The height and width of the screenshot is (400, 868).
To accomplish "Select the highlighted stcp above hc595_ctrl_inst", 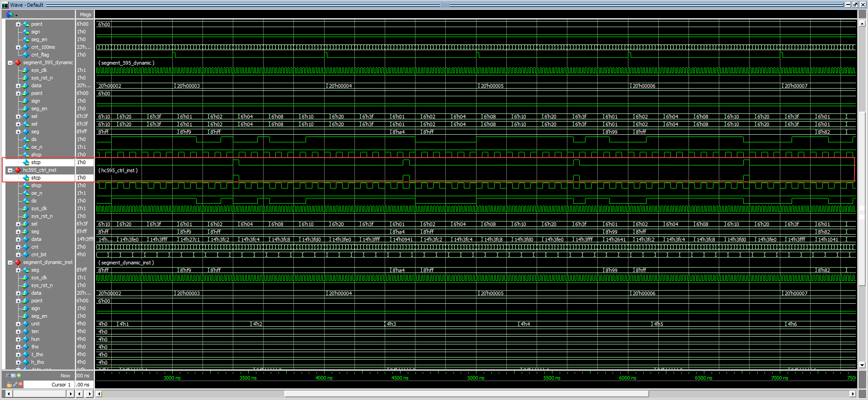I will point(36,162).
